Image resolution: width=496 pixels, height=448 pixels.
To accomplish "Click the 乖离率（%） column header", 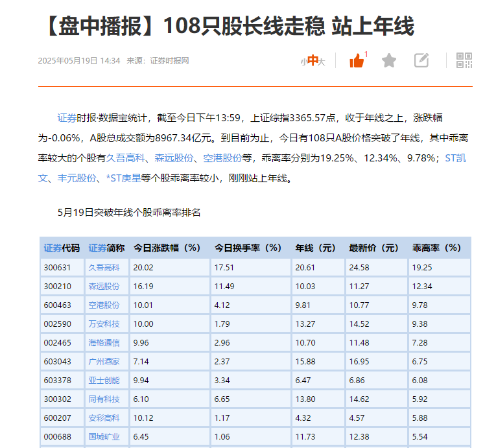I will (x=436, y=248).
